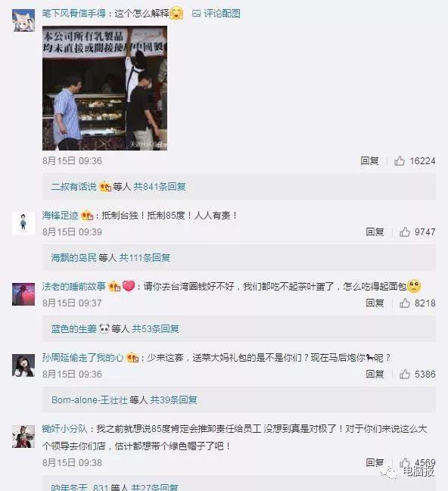Click thumbs-up on the 9747-likes comment
448x491 pixels.
(x=404, y=232)
